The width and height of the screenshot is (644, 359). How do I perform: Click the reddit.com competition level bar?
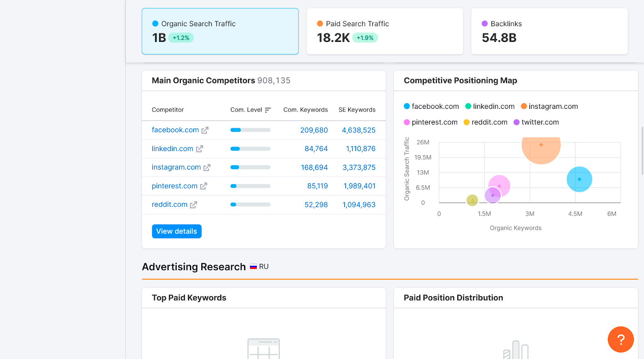click(250, 205)
